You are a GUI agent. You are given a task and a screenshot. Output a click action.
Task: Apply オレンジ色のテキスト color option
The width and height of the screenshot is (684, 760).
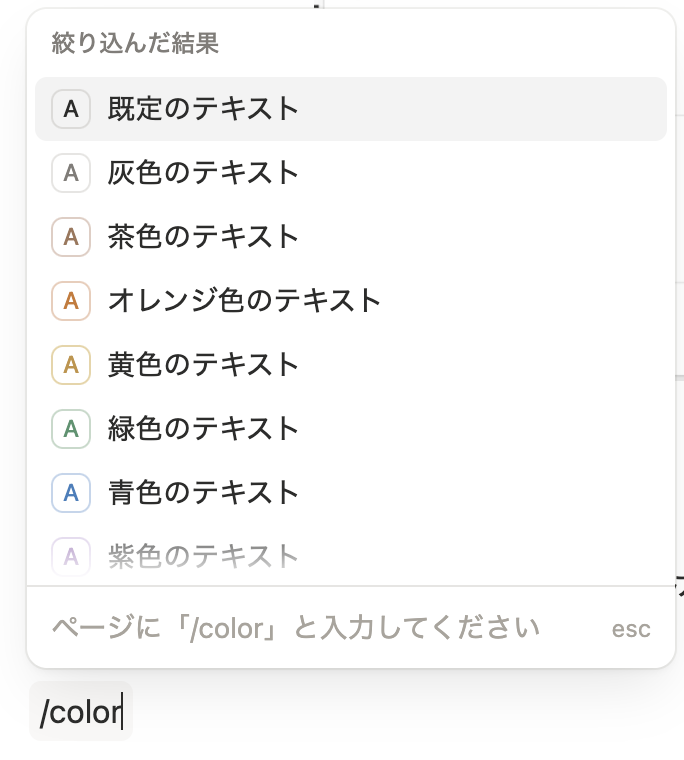[x=351, y=301]
